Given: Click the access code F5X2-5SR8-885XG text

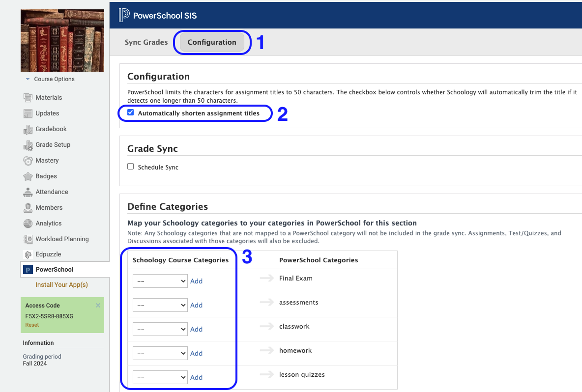Looking at the screenshot, I should 49,316.
